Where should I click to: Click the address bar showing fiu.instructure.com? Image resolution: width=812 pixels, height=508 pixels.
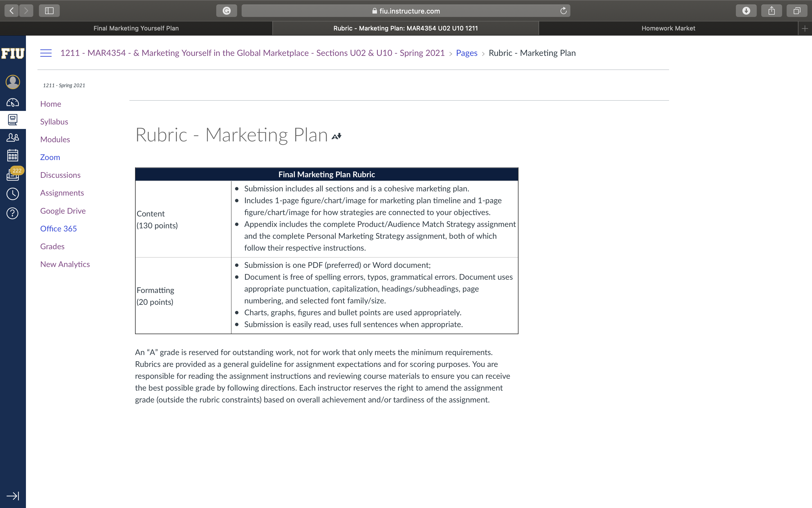click(406, 11)
